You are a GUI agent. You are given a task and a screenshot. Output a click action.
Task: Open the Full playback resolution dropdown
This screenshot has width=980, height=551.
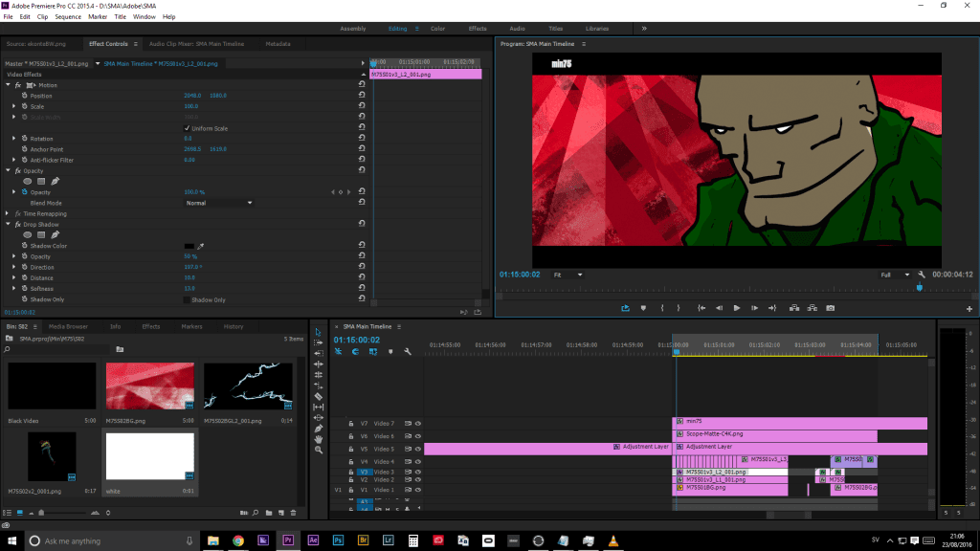[x=895, y=275]
